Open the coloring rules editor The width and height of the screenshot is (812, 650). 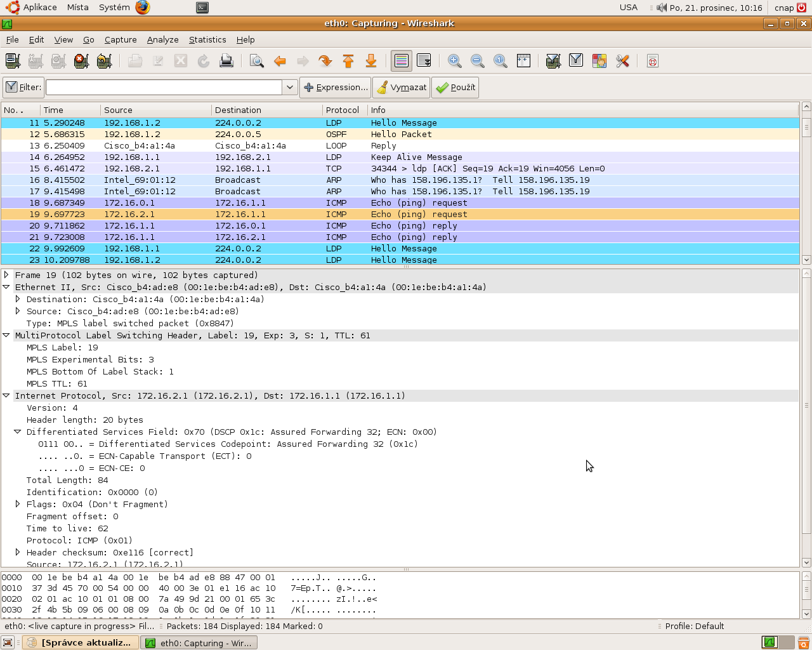pos(599,61)
